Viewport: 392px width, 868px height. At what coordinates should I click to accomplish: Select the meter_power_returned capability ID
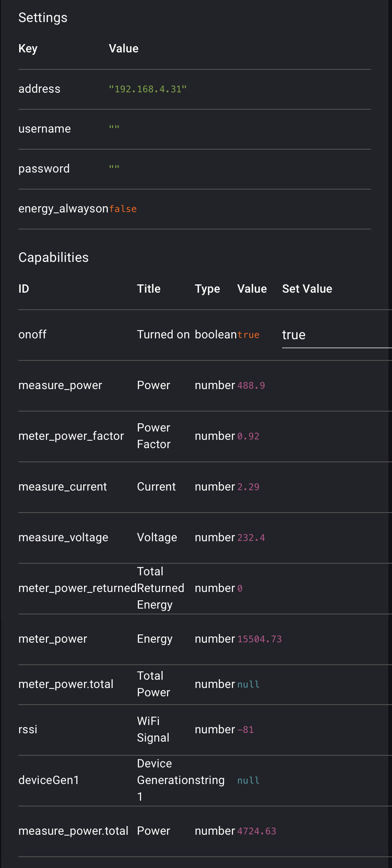(x=77, y=588)
